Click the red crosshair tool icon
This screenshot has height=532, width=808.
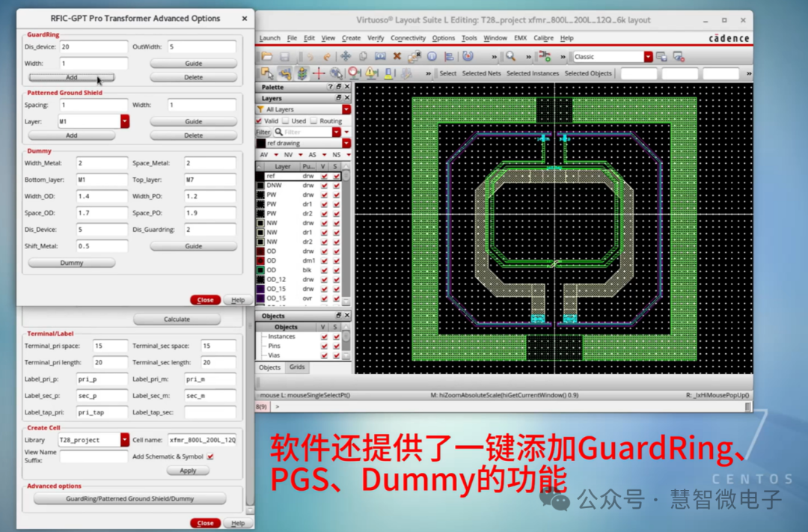[319, 73]
